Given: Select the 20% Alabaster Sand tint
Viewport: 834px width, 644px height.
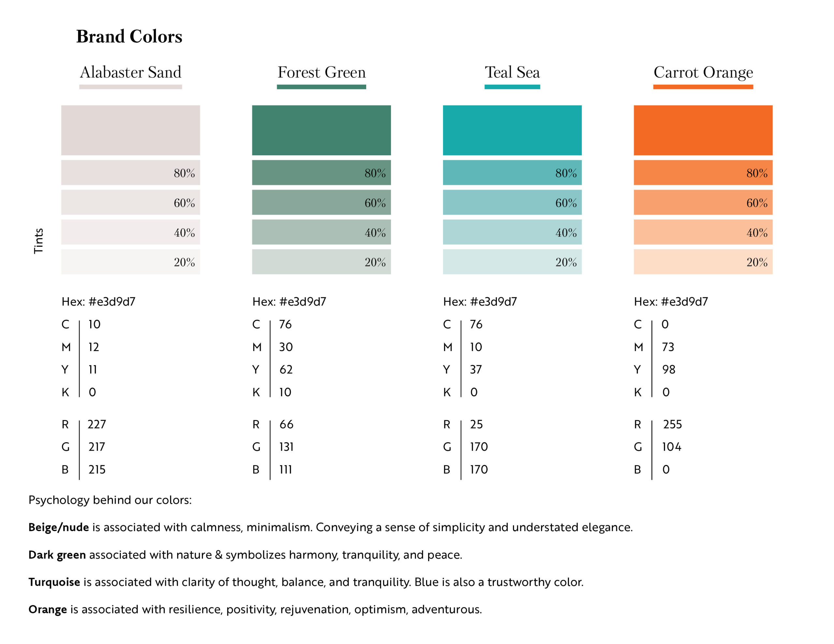Looking at the screenshot, I should click(130, 262).
